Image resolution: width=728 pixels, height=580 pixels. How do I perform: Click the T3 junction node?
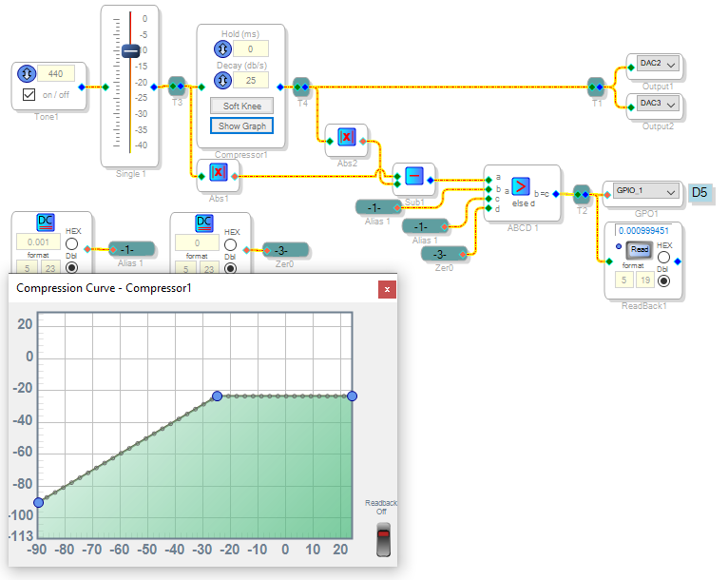(x=177, y=87)
